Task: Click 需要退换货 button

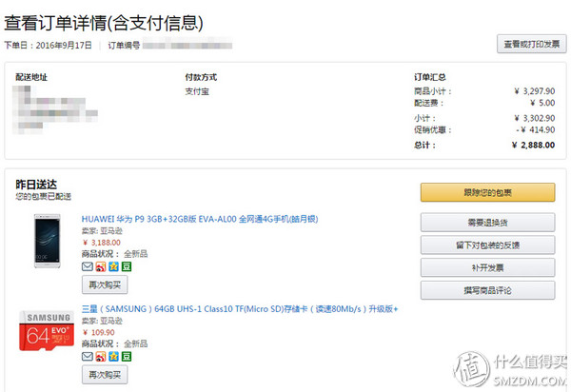Action: tap(487, 223)
